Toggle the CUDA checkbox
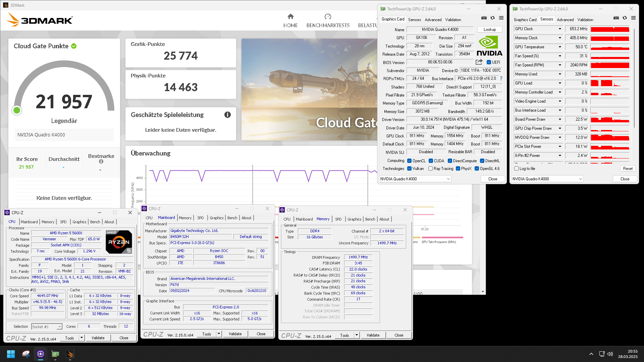644x362 pixels. point(431,161)
